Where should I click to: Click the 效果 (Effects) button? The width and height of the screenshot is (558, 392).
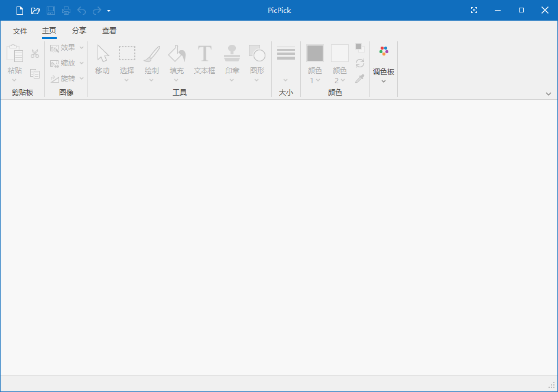[66, 47]
